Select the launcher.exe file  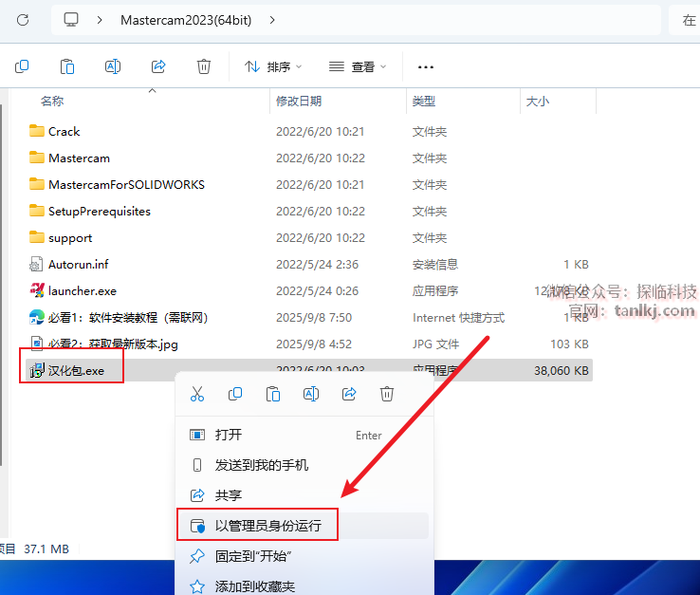tap(82, 291)
